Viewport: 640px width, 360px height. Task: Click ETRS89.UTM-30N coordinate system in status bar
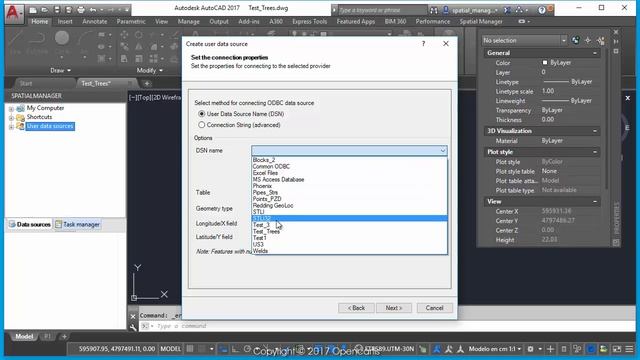point(389,349)
